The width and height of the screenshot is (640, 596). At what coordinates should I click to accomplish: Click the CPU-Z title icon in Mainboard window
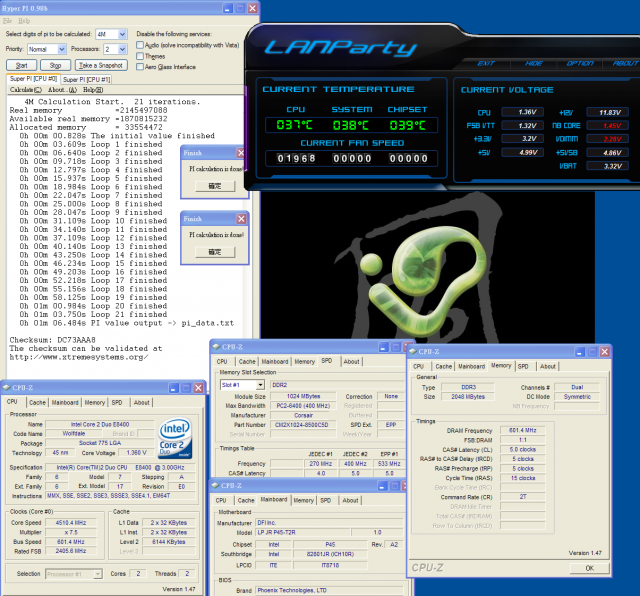coord(215,485)
